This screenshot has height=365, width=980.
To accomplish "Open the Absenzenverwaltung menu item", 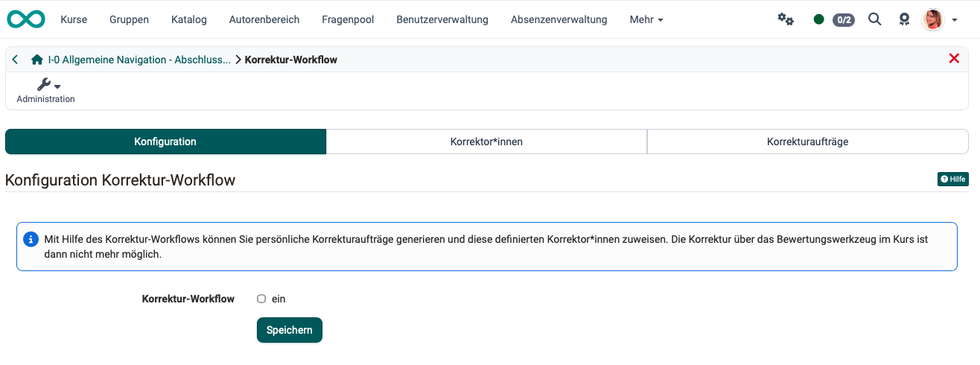I will point(559,19).
